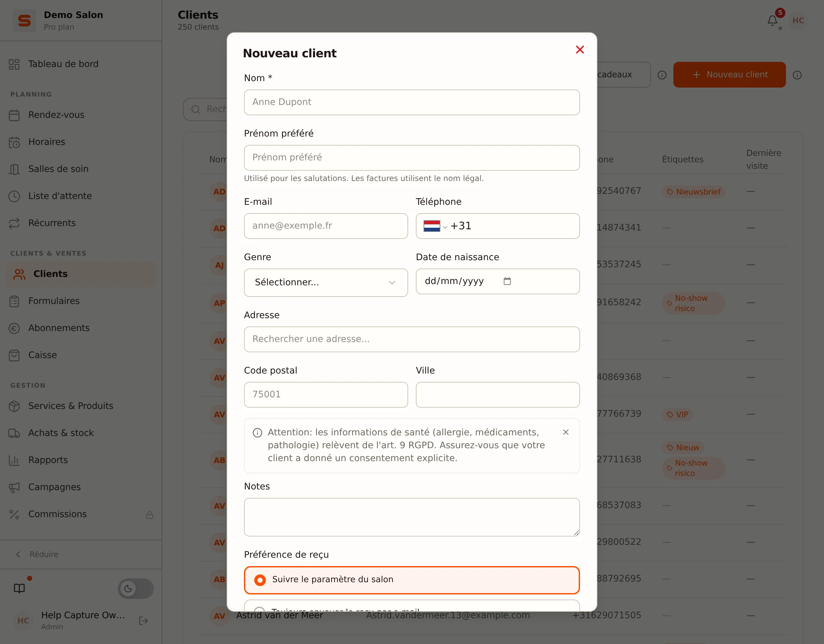Screen dimensions: 824x644
Task: Open Liste d'attente
Action: [81, 196]
